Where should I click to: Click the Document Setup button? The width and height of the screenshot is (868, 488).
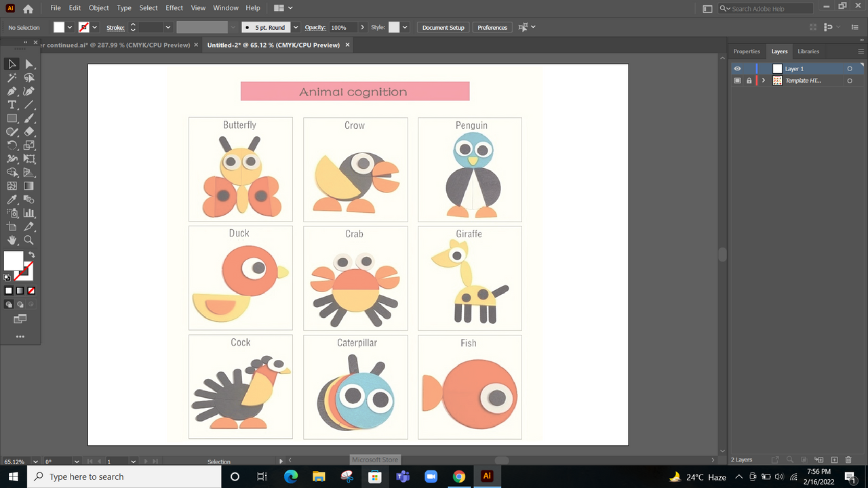click(x=443, y=27)
